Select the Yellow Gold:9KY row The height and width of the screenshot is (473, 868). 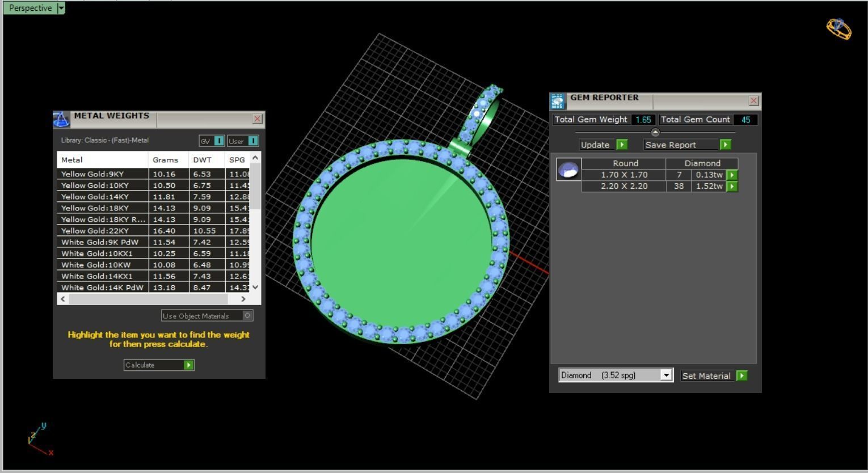153,174
